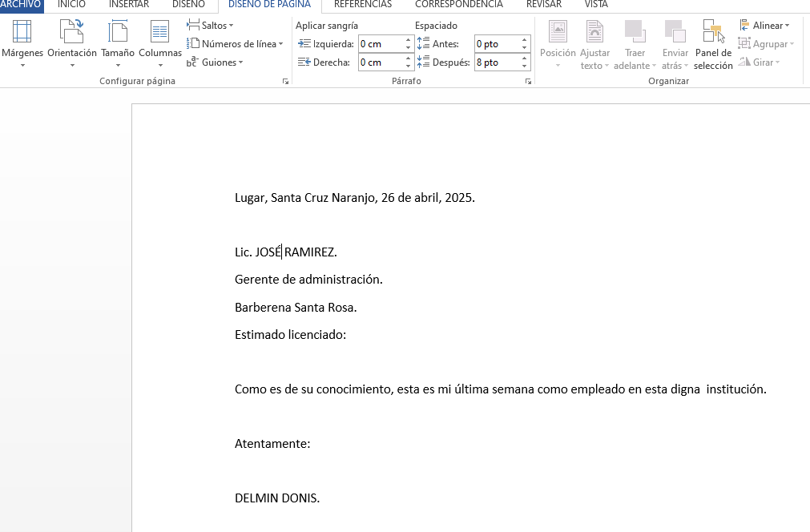The image size is (810, 532).
Task: Open the Números de línea menu
Action: pos(235,44)
